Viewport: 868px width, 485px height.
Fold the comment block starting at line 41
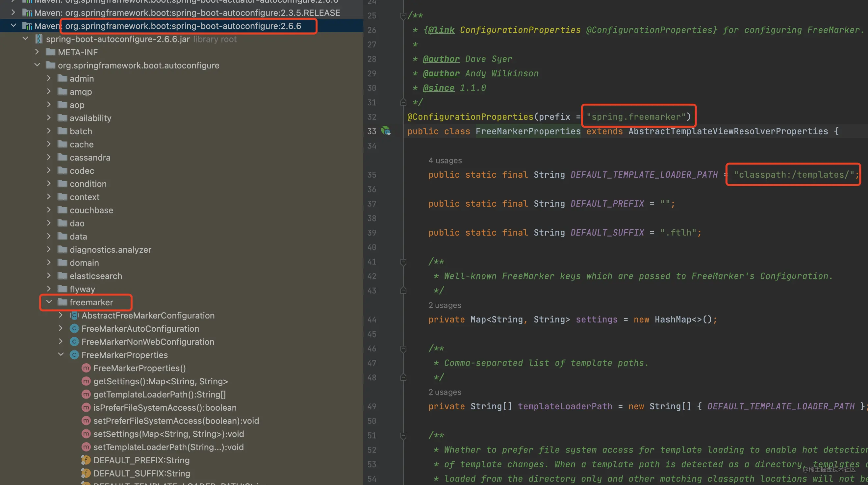click(x=403, y=262)
